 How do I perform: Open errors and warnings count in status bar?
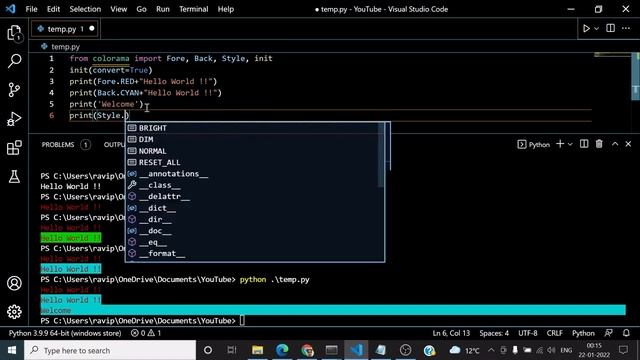[146, 333]
